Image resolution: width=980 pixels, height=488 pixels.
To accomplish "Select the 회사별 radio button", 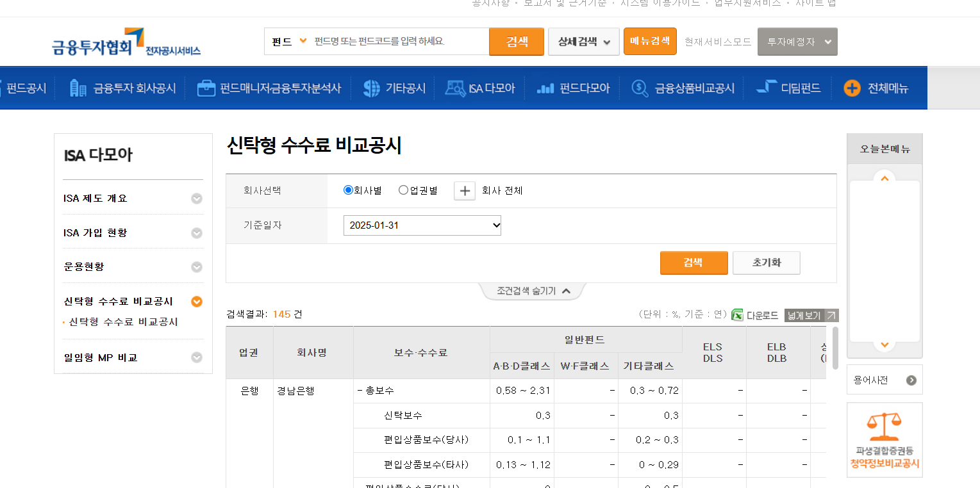I will click(x=349, y=190).
